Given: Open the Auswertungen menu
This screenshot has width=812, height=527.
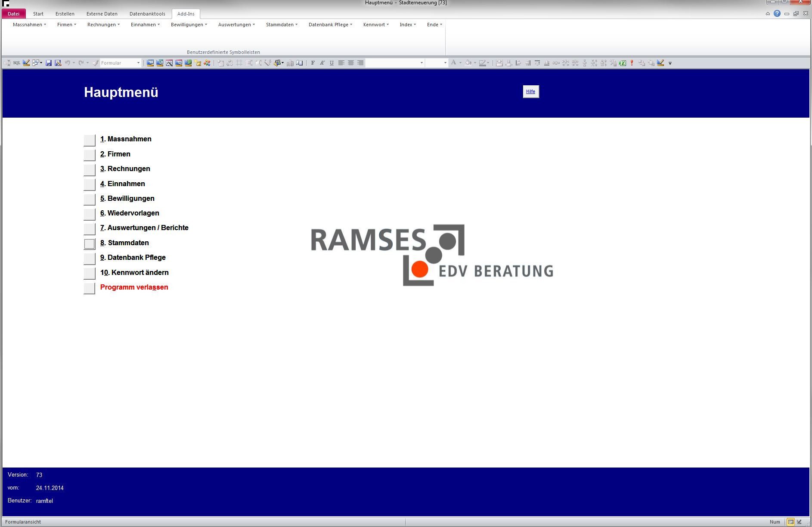Looking at the screenshot, I should pos(236,25).
